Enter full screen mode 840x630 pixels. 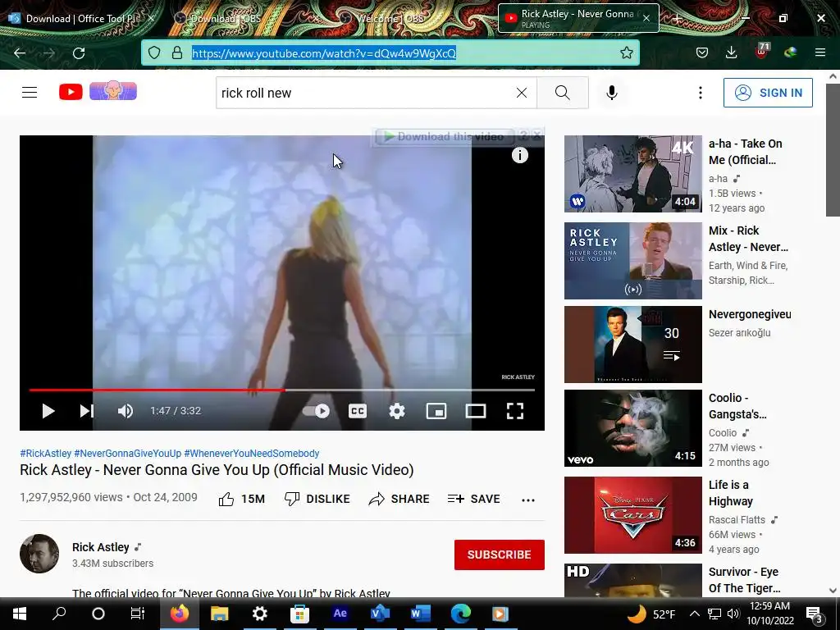point(515,411)
